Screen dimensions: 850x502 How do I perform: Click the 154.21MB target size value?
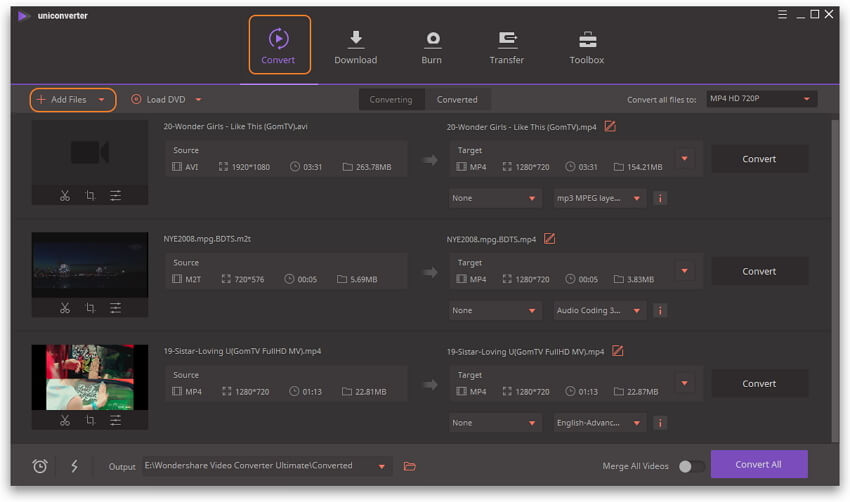click(x=645, y=167)
